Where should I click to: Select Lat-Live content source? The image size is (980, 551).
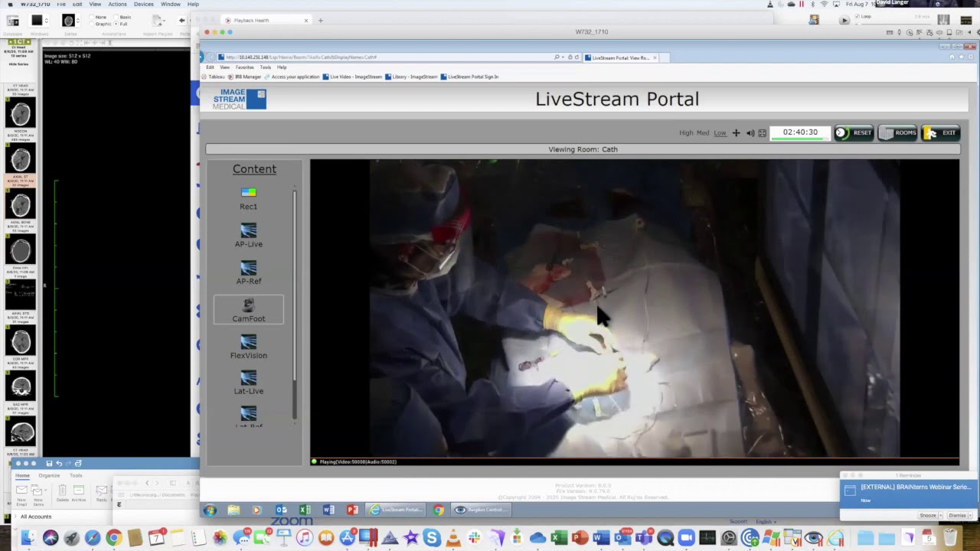click(x=248, y=383)
